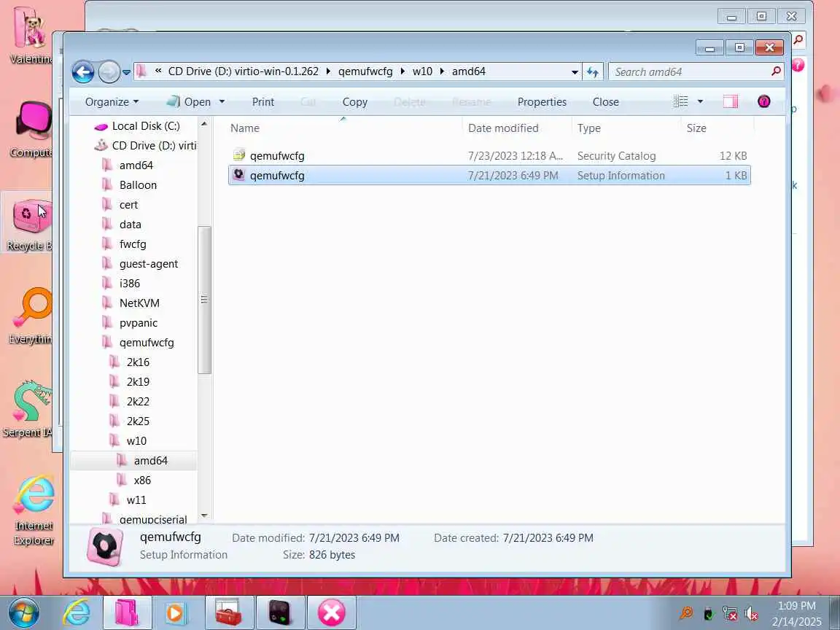Click the Windows Start orb
Screen dimensions: 840x630
coord(23,612)
